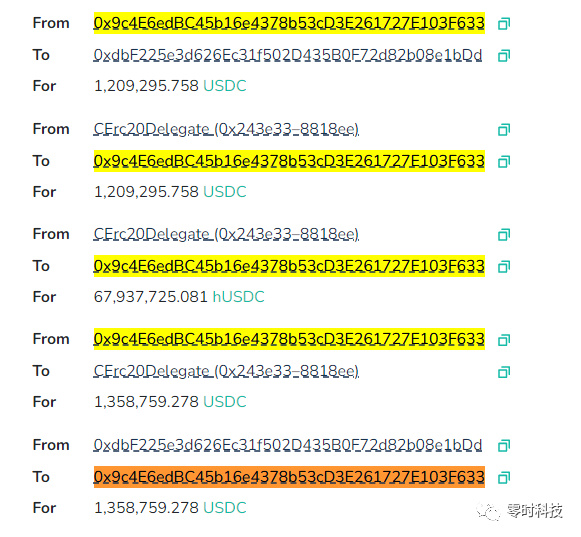Open the first yellow-highlighted 0x9c4E6e address

click(289, 23)
